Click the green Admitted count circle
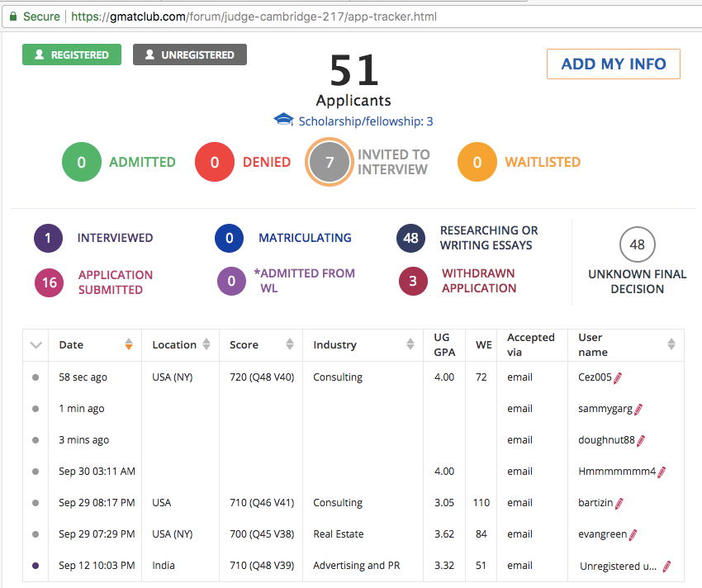Image resolution: width=702 pixels, height=588 pixels. (82, 162)
